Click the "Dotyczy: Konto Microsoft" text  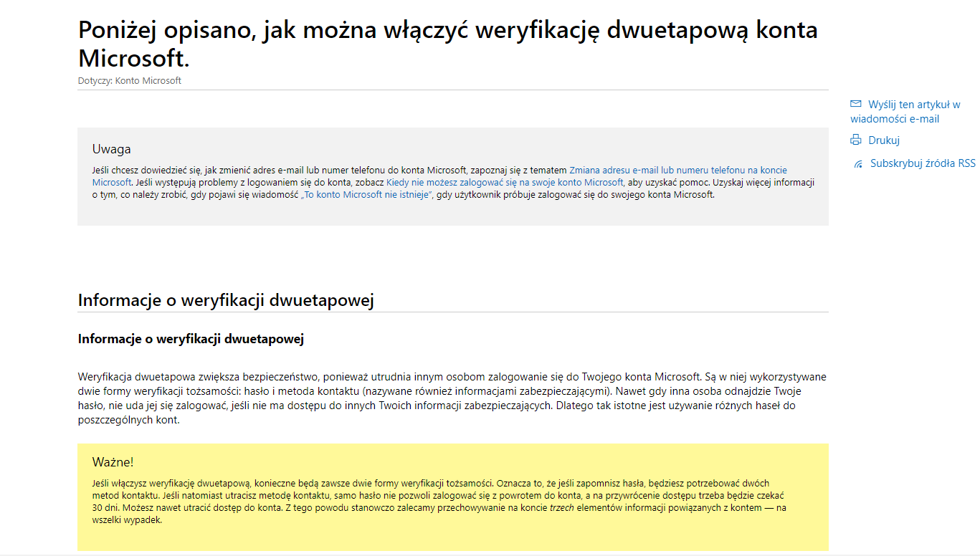(x=130, y=81)
